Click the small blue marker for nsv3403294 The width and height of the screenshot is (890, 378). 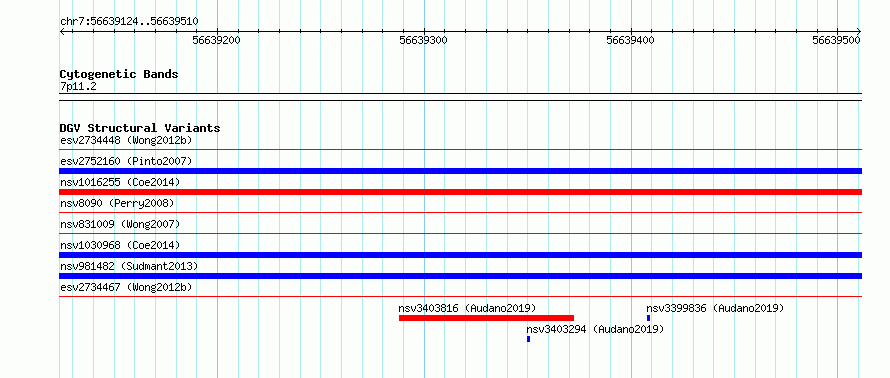tap(528, 339)
